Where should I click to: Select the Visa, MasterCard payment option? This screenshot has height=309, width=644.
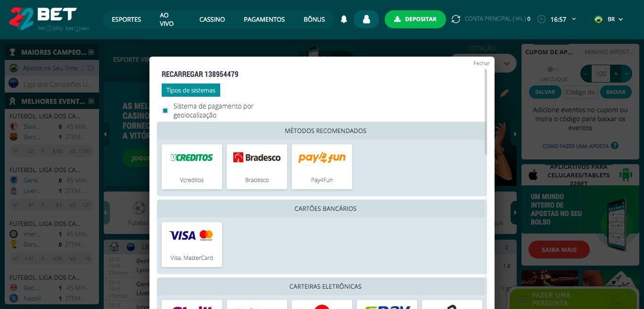tap(192, 244)
